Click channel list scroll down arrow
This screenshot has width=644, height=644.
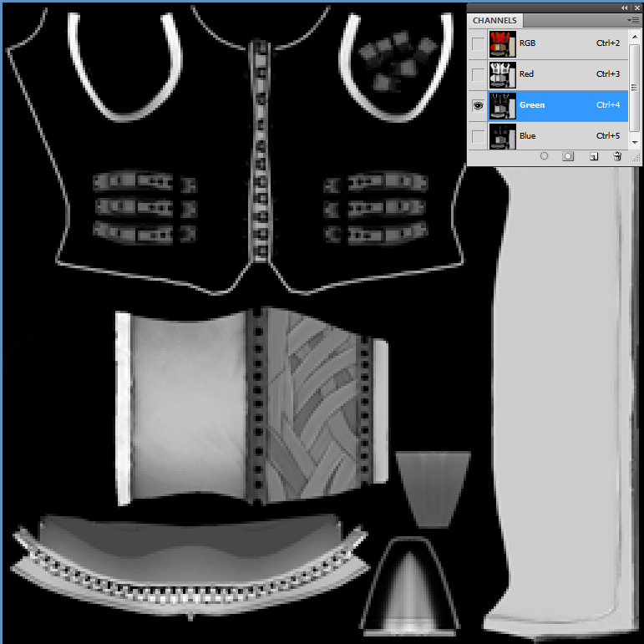[x=635, y=143]
